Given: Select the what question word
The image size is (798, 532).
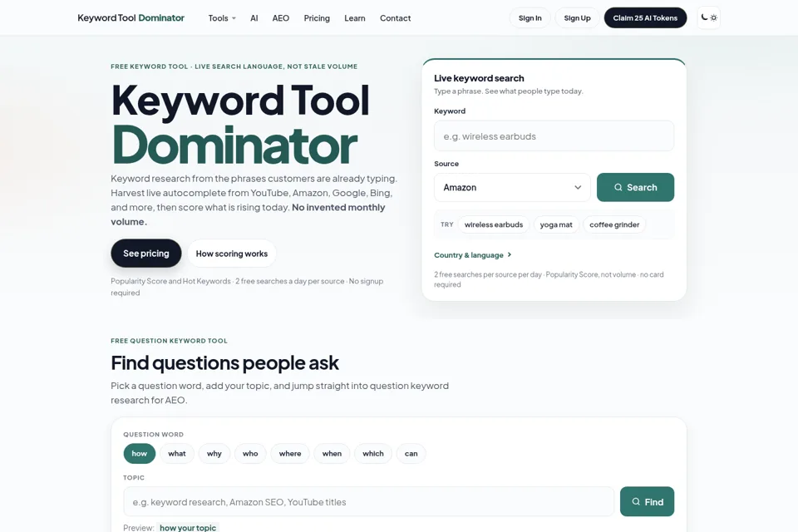Looking at the screenshot, I should pos(177,454).
